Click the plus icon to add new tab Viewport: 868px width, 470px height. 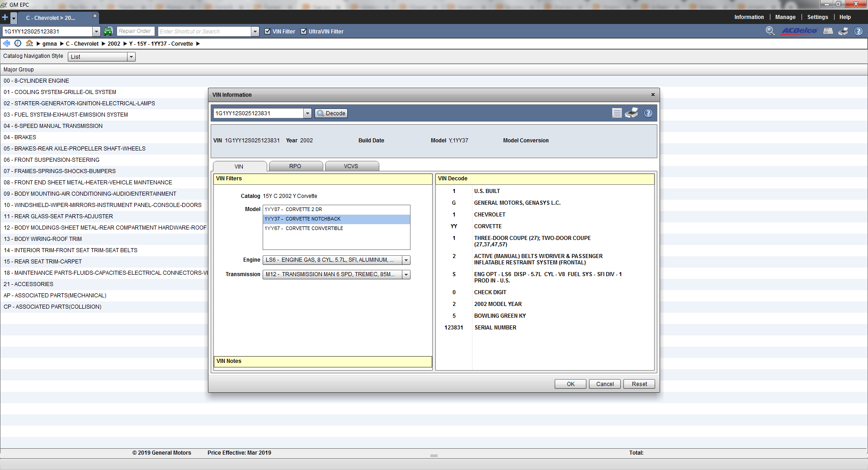5,18
